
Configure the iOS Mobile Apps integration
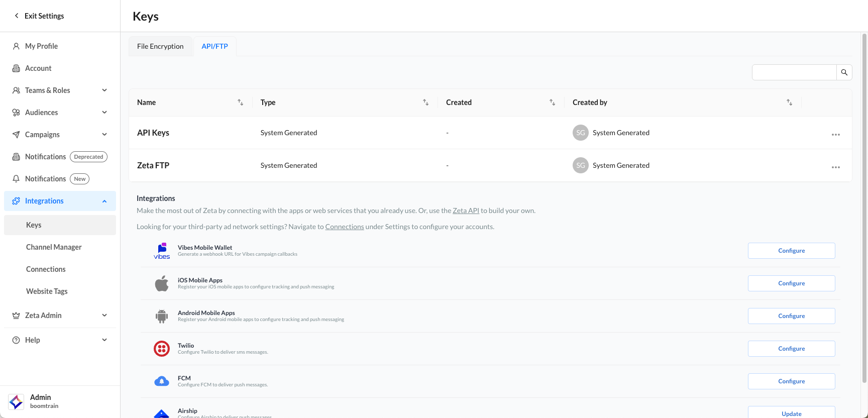click(791, 283)
